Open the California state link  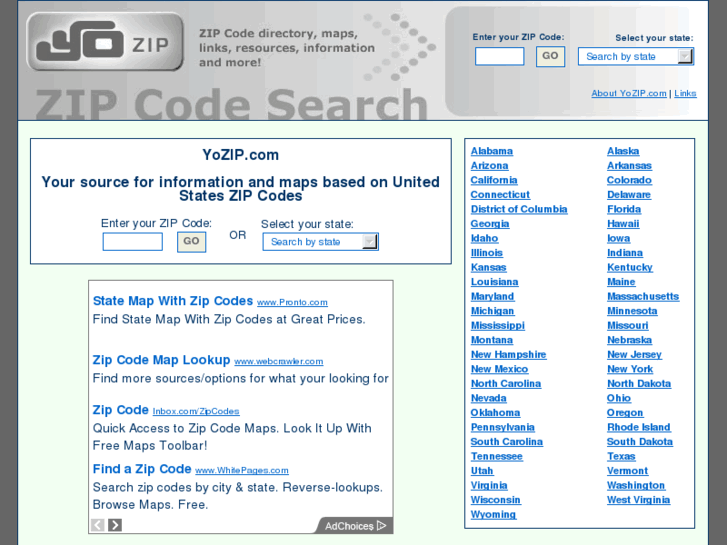click(x=494, y=180)
